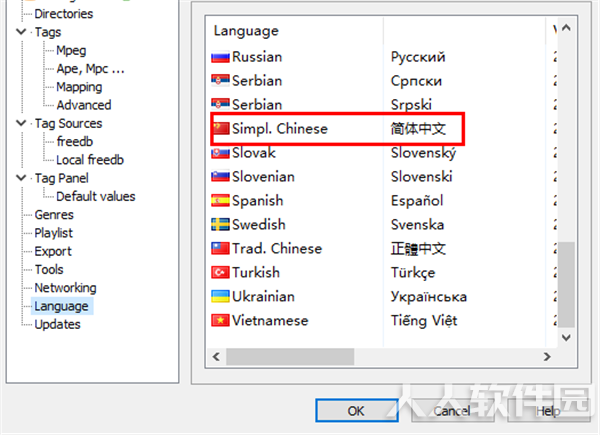Select Mpeg under Tags

(71, 51)
